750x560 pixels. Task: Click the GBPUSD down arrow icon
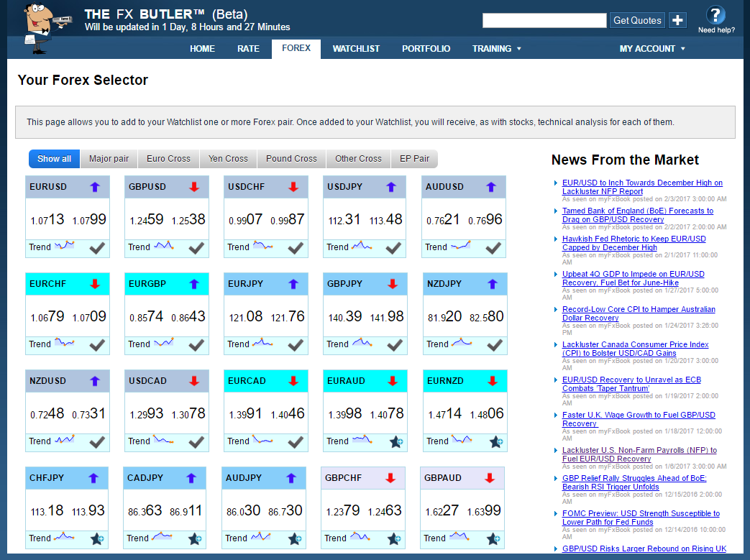click(x=193, y=187)
